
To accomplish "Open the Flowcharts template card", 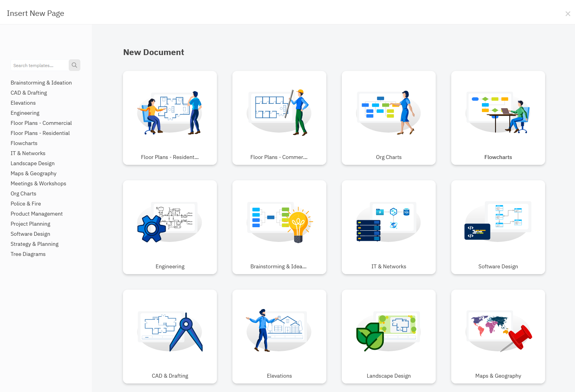I will pos(498,118).
